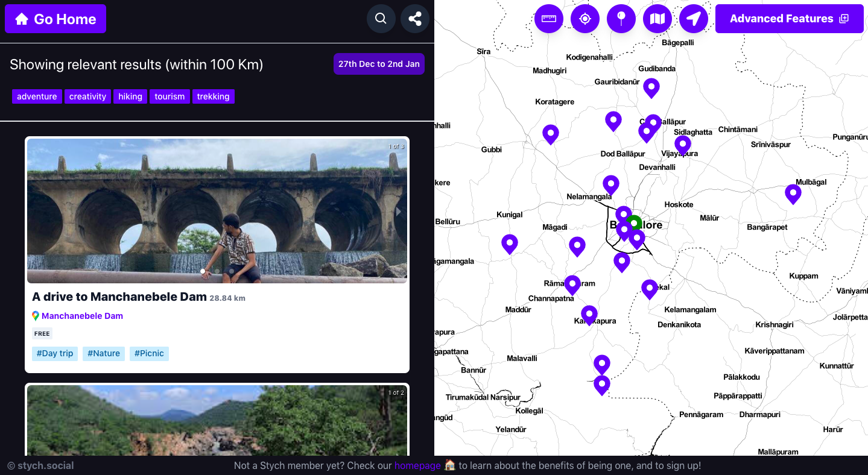Click the locate-me crosshair icon

(x=585, y=19)
